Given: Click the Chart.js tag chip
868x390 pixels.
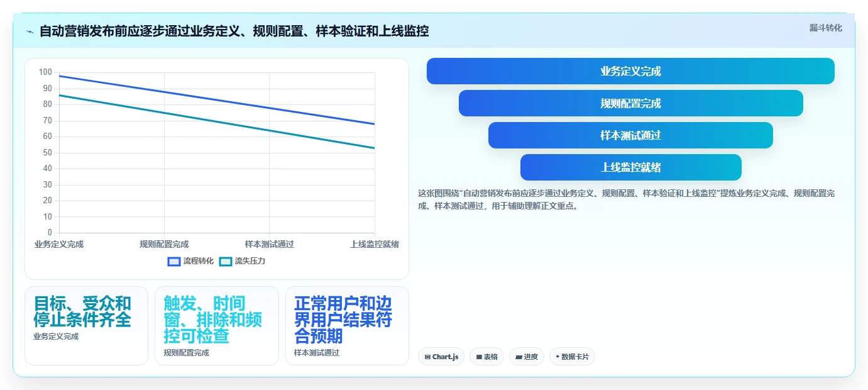Looking at the screenshot, I should pos(441,357).
